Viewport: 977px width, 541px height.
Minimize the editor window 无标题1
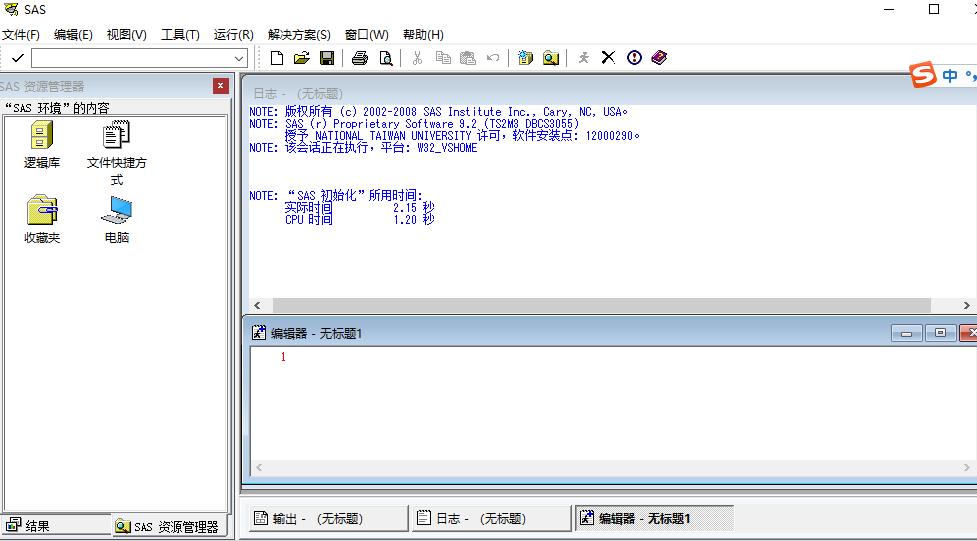pos(907,333)
